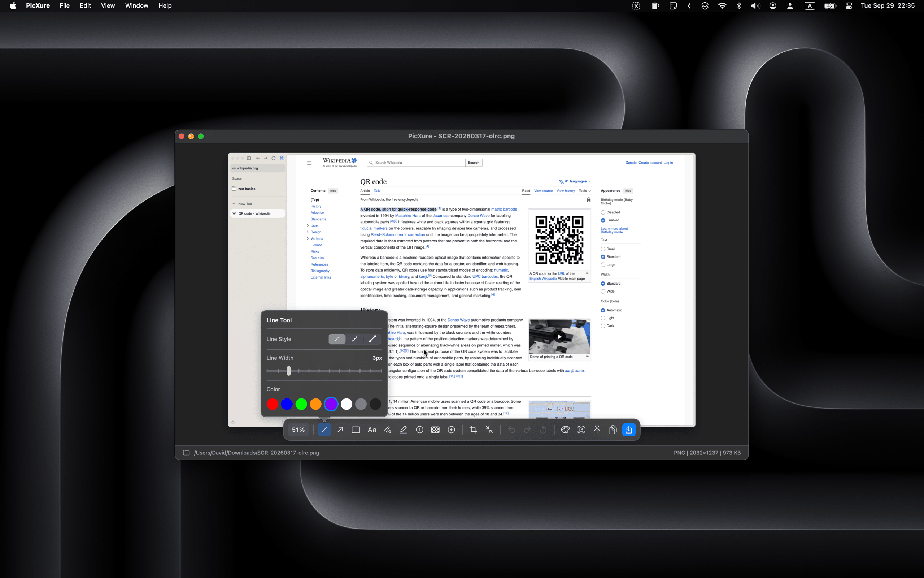924x578 pixels.
Task: Select the Rectangle shape tool
Action: click(356, 430)
